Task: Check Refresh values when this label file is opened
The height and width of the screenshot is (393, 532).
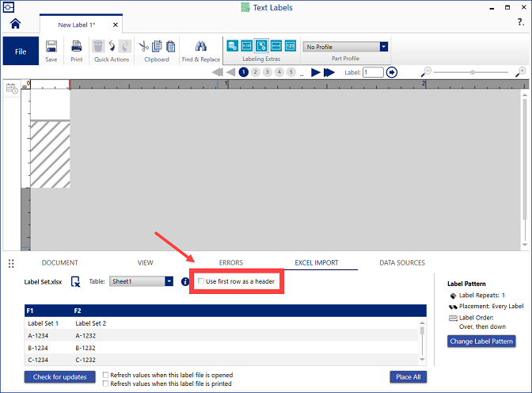Action: pyautogui.click(x=107, y=375)
